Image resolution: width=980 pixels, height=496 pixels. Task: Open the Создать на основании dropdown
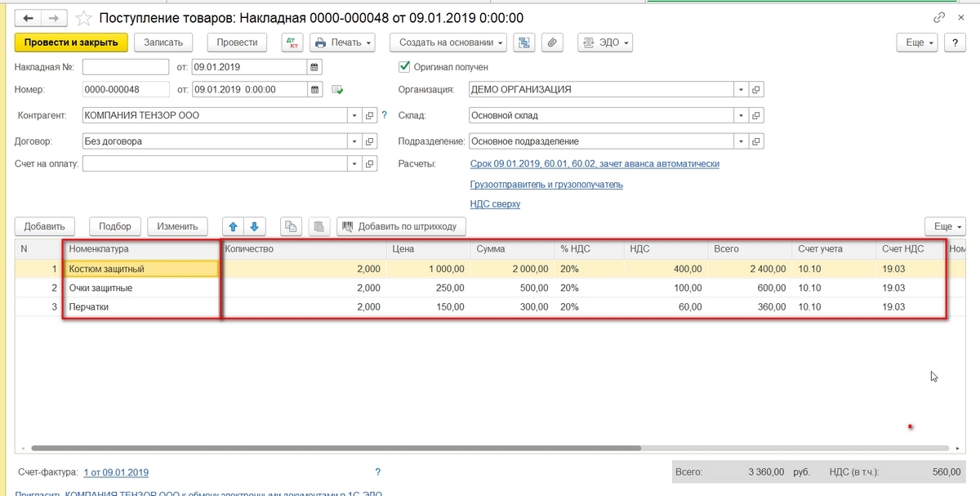(x=448, y=42)
